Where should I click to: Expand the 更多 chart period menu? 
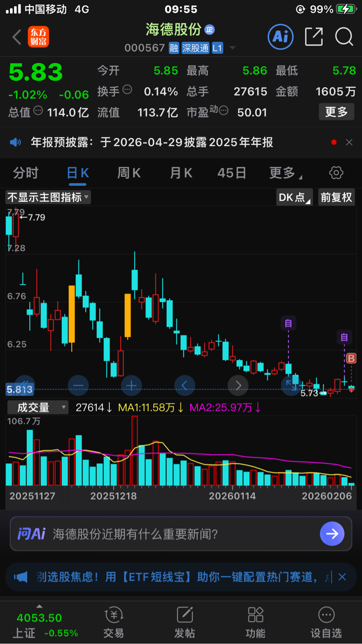(x=285, y=173)
